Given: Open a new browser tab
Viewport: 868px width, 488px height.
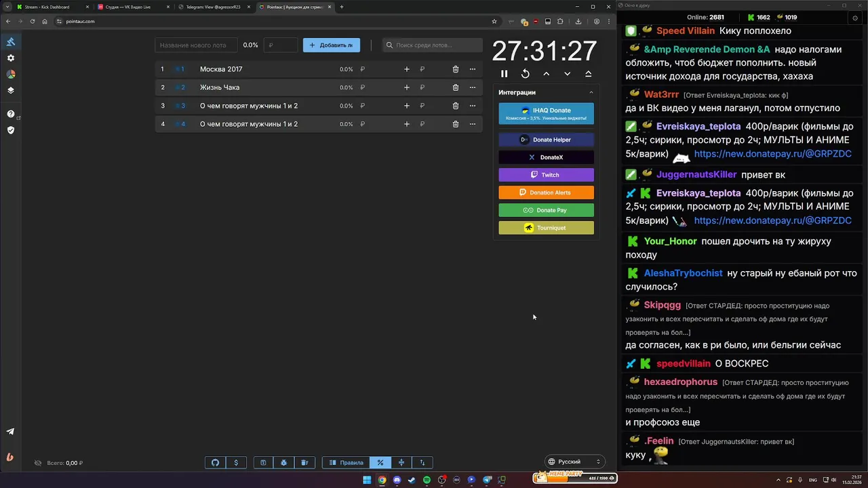Looking at the screenshot, I should click(x=342, y=7).
